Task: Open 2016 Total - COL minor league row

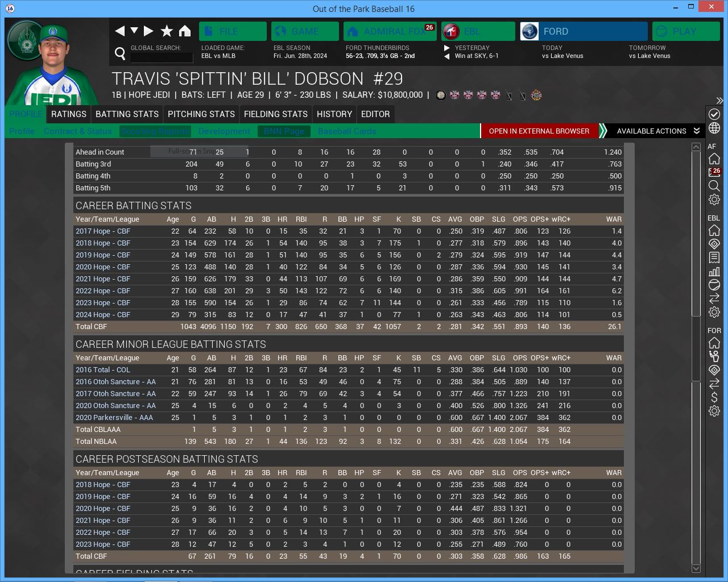Action: 103,370
